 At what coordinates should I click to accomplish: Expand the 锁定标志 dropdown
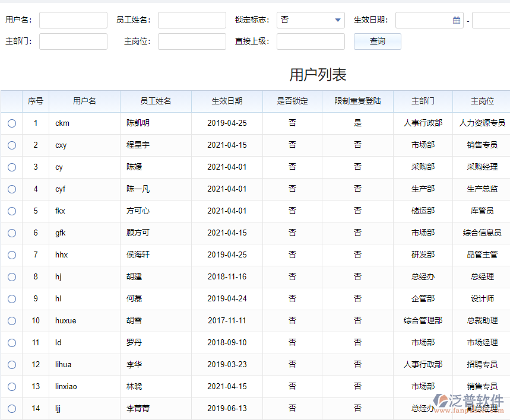(338, 20)
